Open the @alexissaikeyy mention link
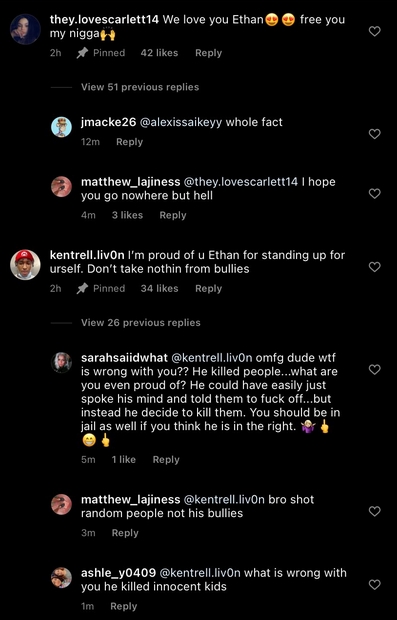This screenshot has height=620, width=397. click(181, 122)
